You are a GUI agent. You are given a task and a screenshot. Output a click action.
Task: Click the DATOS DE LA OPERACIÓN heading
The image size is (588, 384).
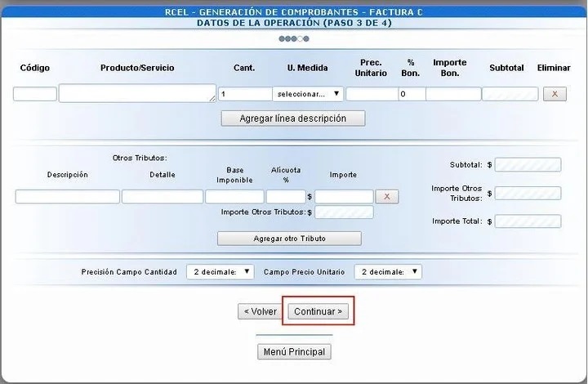(294, 23)
